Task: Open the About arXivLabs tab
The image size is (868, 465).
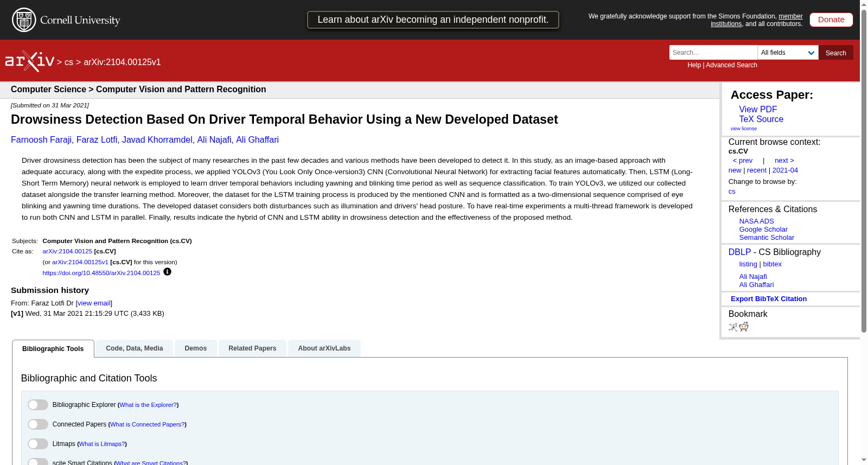Action: tap(324, 348)
